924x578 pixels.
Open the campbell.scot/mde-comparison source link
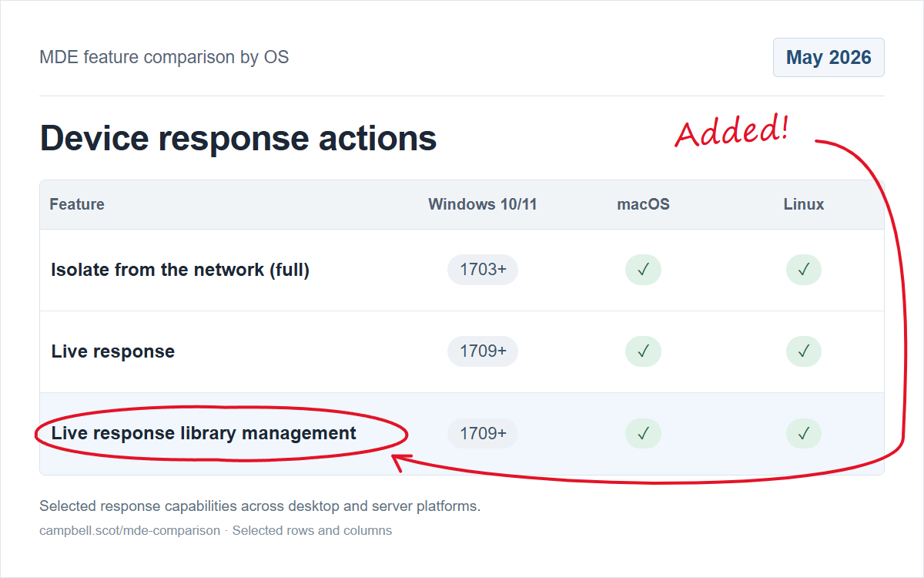(x=129, y=530)
